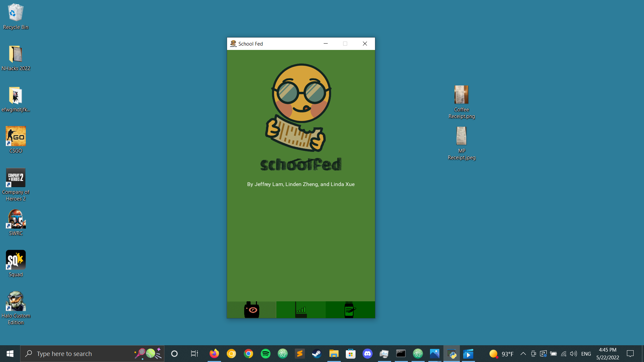Open Steam from the taskbar
644x362 pixels.
[x=316, y=354]
